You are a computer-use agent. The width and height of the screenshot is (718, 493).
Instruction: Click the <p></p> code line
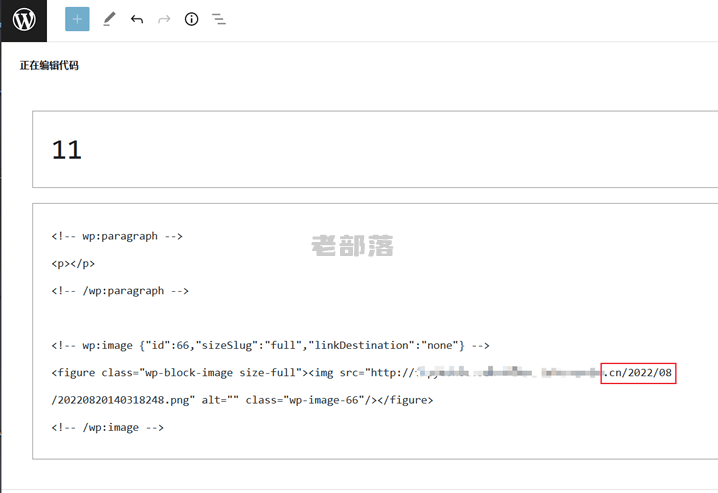(x=73, y=264)
